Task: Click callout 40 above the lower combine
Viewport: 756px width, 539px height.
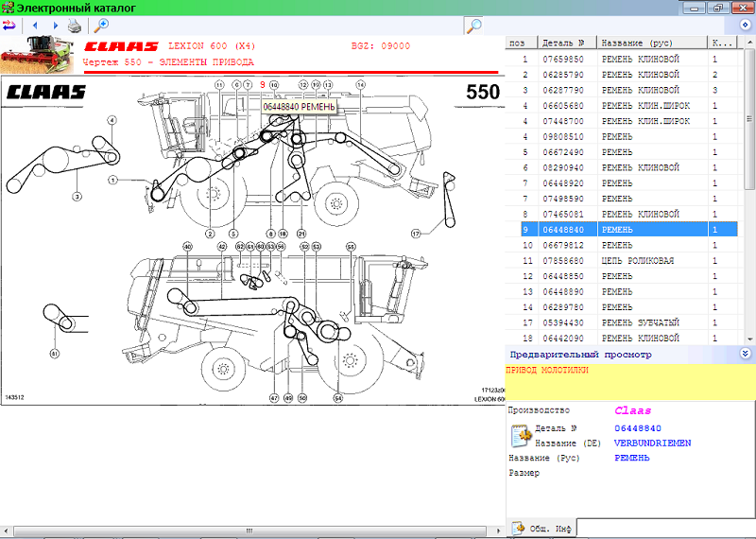Action: pos(187,247)
